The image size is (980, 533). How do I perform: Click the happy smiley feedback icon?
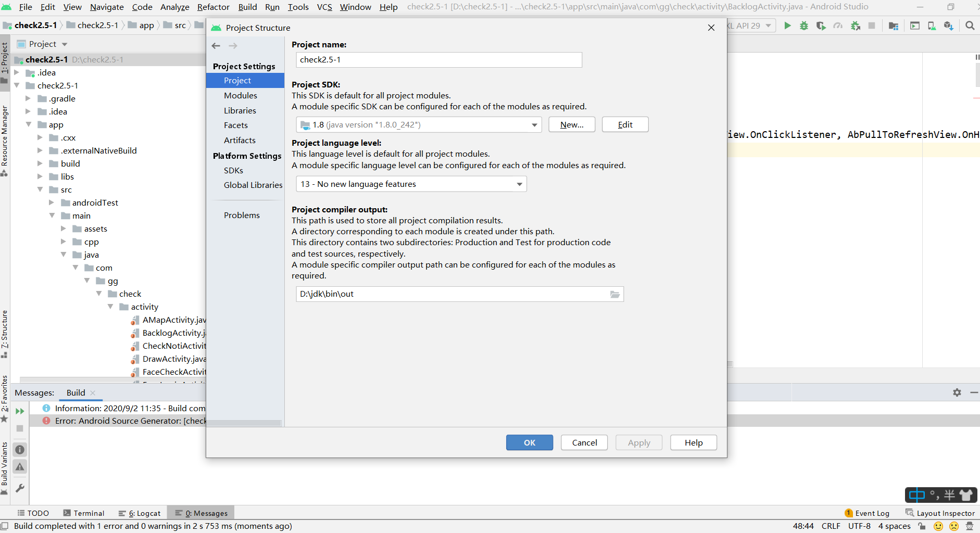[x=938, y=526]
